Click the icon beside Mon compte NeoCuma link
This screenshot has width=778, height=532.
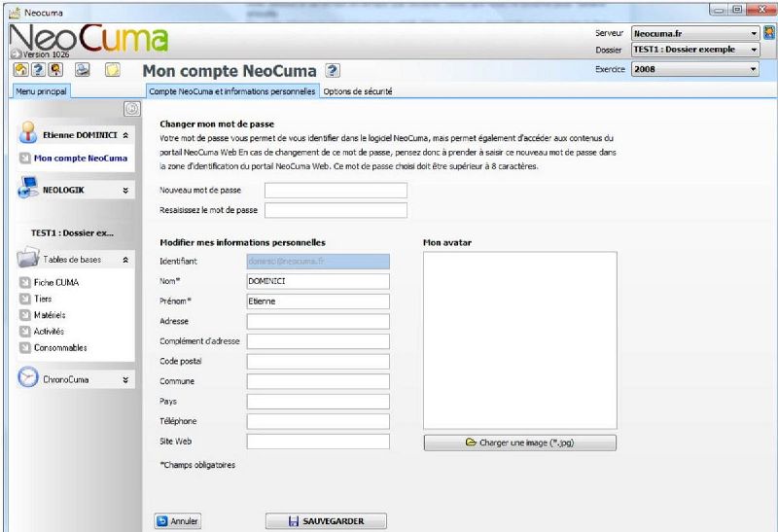[25, 159]
